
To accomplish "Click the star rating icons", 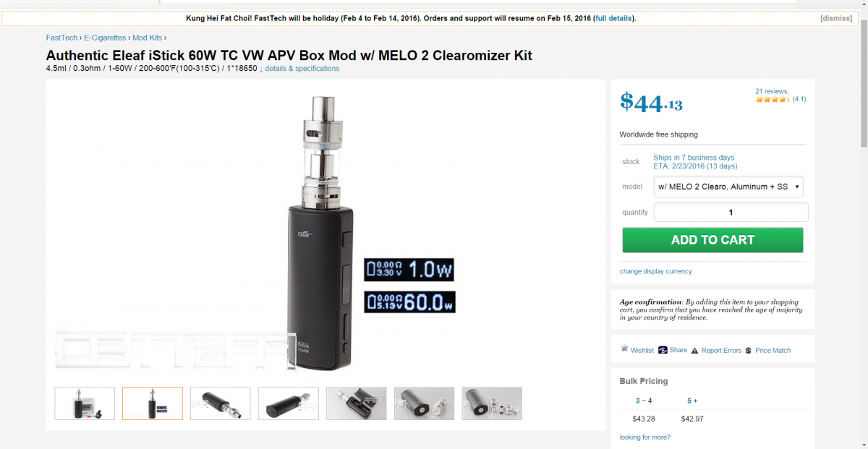I will [x=773, y=99].
